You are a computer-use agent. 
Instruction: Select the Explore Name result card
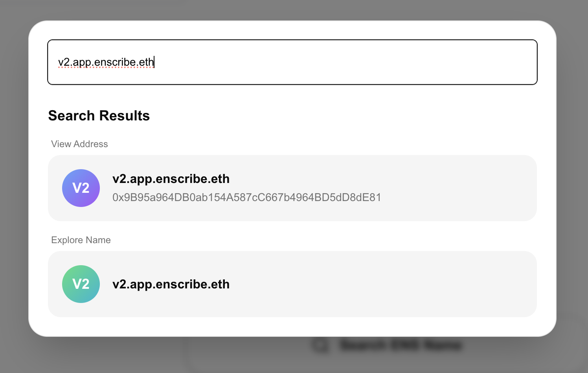pyautogui.click(x=292, y=284)
